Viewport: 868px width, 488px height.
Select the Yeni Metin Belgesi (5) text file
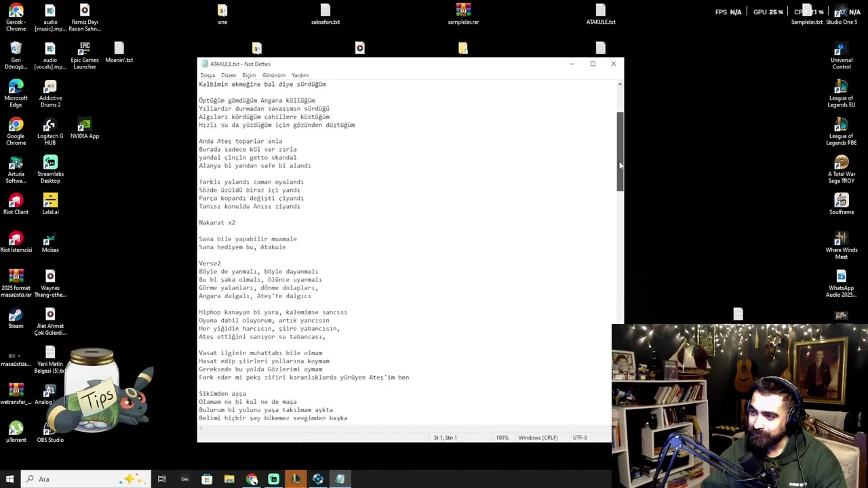[50, 359]
